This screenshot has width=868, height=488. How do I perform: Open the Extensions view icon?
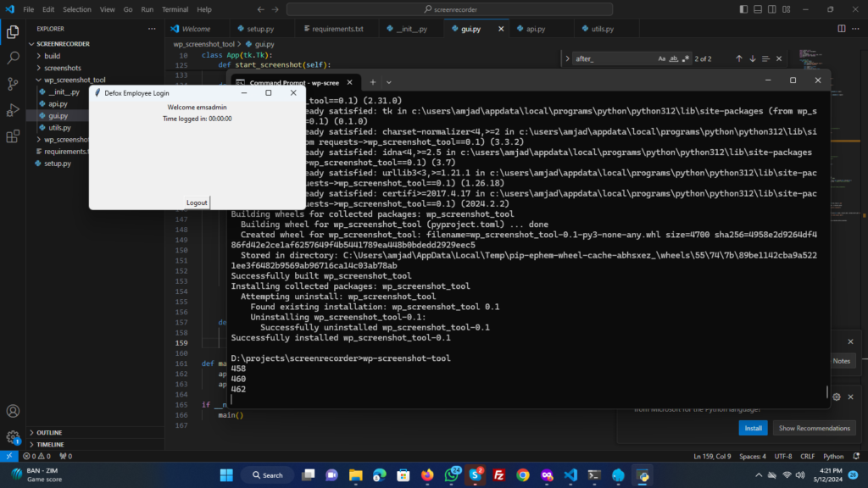[x=13, y=136]
